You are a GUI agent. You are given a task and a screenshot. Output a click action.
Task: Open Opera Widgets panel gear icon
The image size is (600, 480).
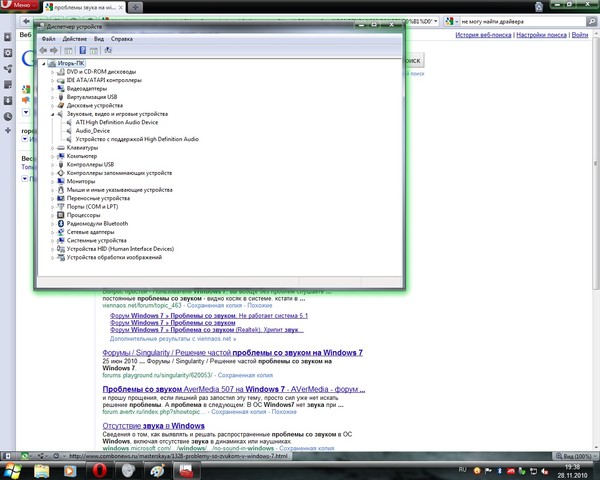[8, 53]
